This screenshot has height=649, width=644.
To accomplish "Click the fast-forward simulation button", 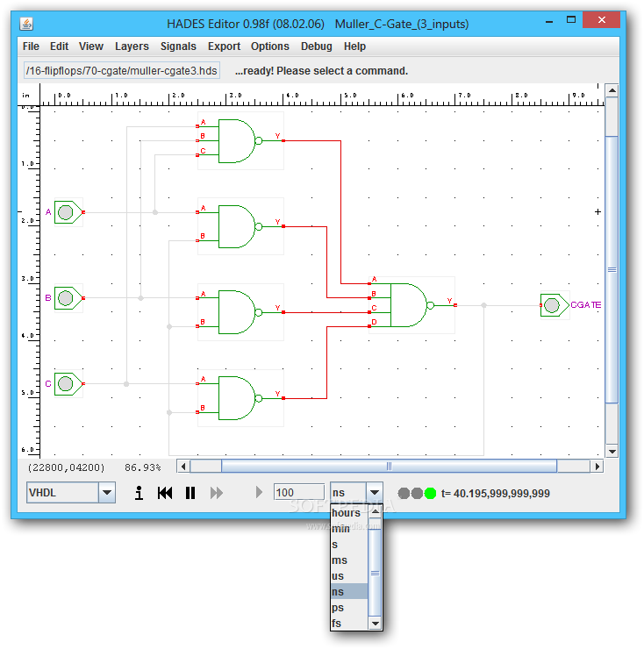I will coord(216,493).
